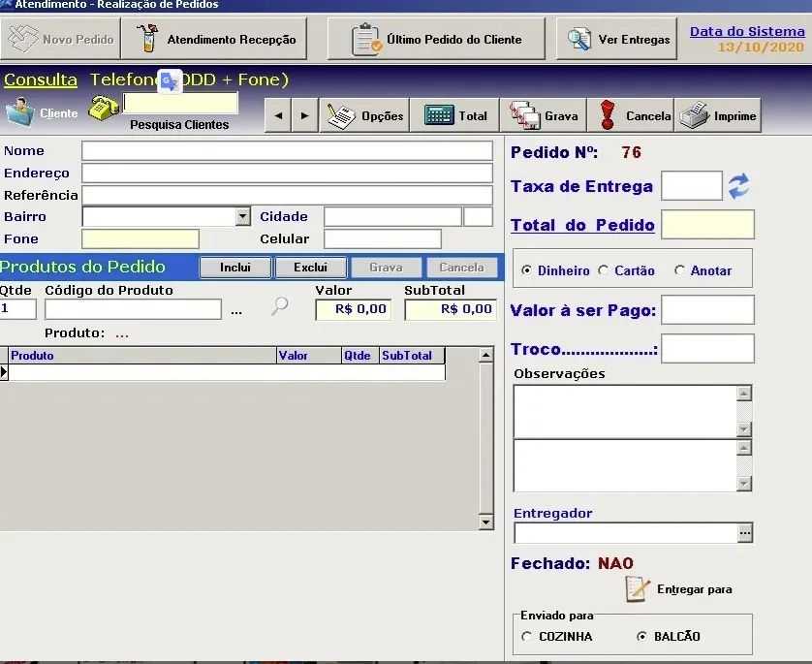This screenshot has height=664, width=812.
Task: Click the product search magnifier icon
Action: (280, 305)
